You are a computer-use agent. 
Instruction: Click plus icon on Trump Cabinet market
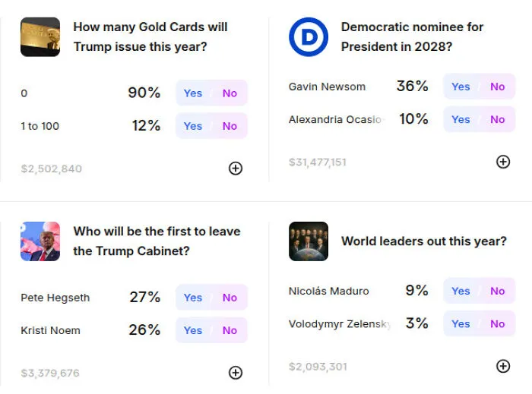(236, 373)
